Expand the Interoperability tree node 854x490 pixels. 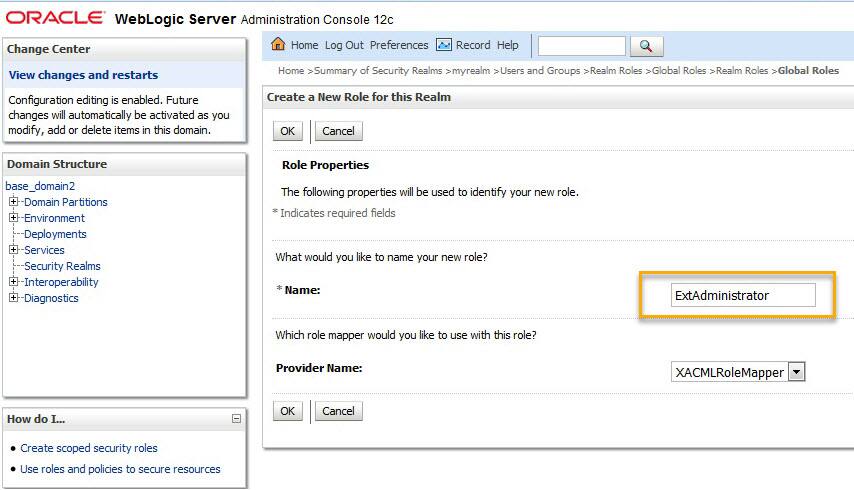click(x=13, y=282)
